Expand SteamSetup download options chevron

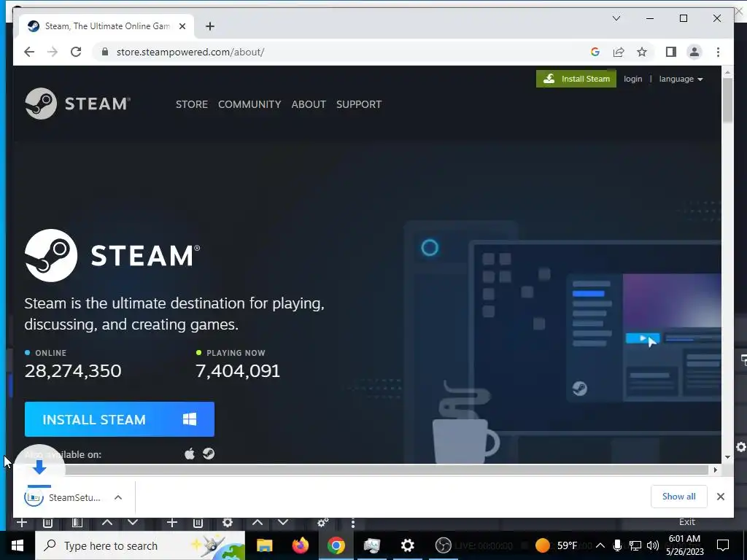coord(118,497)
